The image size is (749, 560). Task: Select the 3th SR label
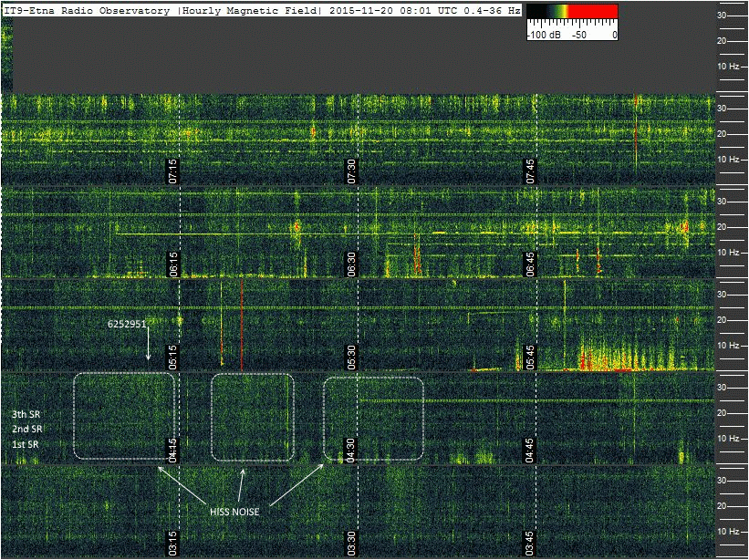click(26, 414)
